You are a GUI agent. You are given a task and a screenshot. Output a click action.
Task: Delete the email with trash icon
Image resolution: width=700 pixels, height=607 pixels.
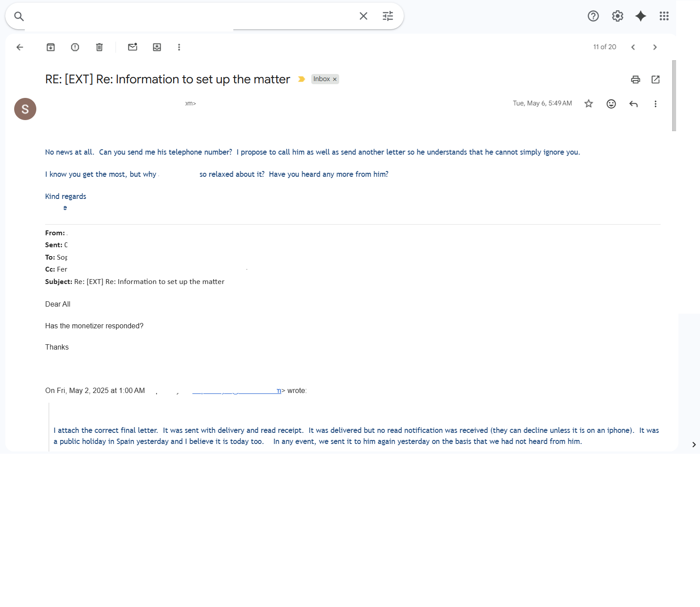(x=100, y=47)
